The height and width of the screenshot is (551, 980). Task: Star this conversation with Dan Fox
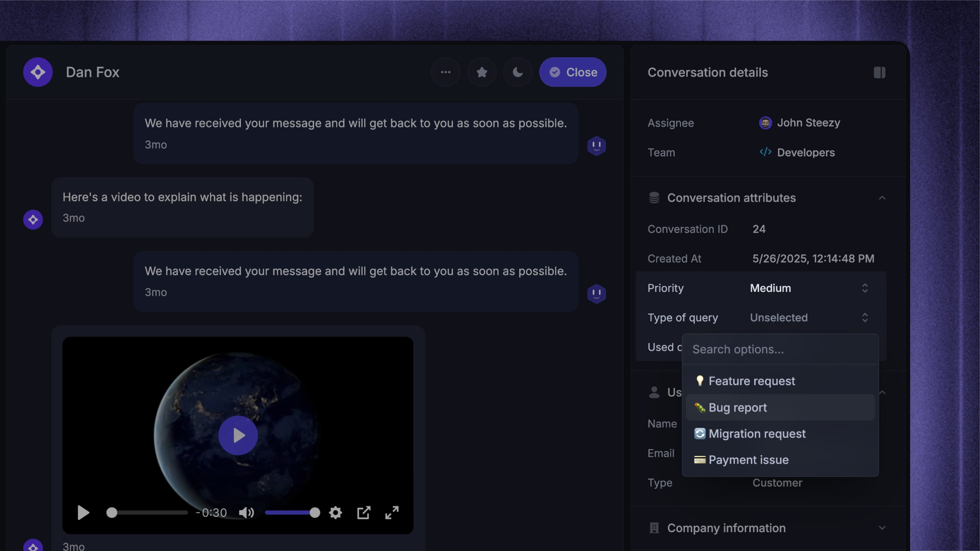pyautogui.click(x=482, y=72)
